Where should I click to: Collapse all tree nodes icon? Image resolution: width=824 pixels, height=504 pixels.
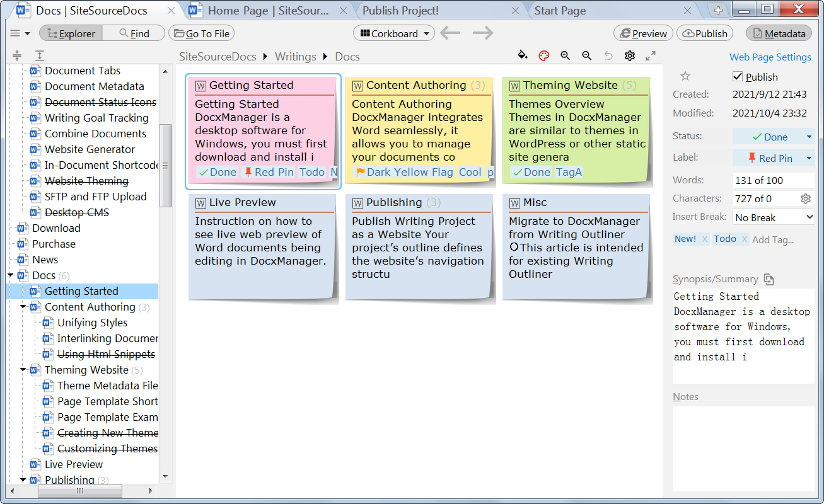pyautogui.click(x=17, y=55)
